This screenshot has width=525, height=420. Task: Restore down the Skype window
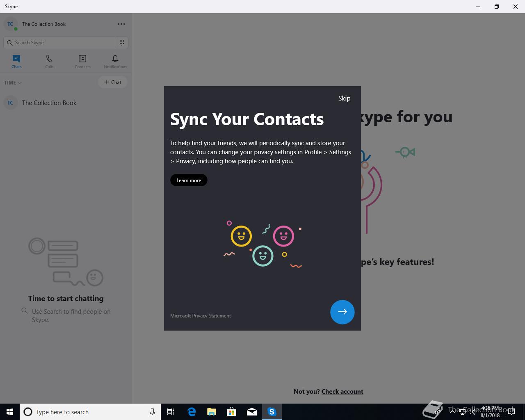coord(497,7)
